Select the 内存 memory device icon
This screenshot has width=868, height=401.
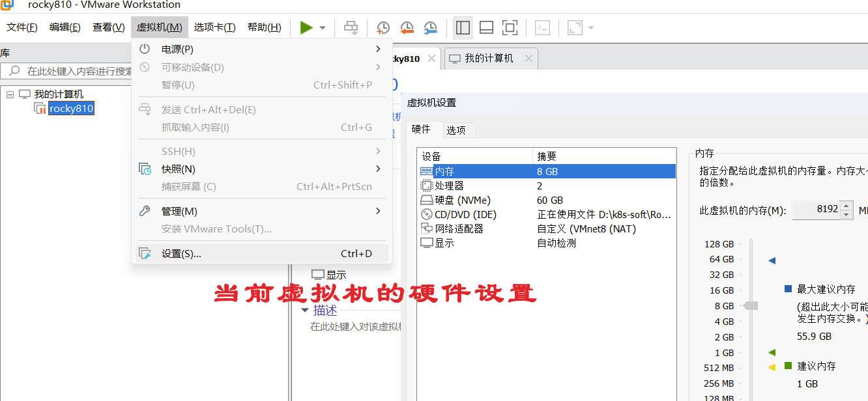427,171
